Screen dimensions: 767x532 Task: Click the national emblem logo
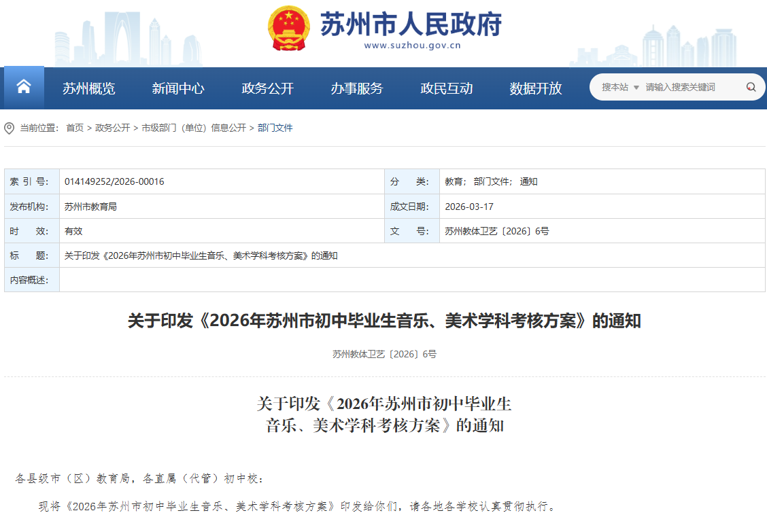tap(289, 27)
